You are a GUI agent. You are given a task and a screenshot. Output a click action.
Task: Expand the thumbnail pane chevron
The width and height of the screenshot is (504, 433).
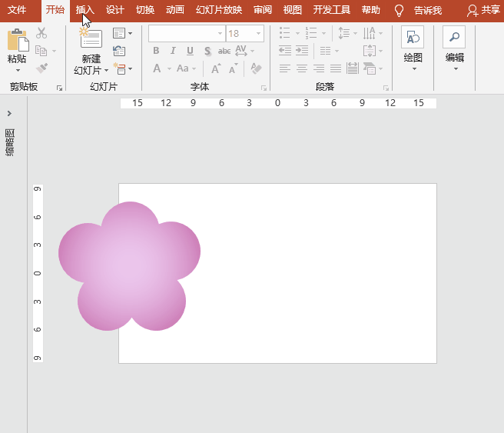(x=9, y=113)
